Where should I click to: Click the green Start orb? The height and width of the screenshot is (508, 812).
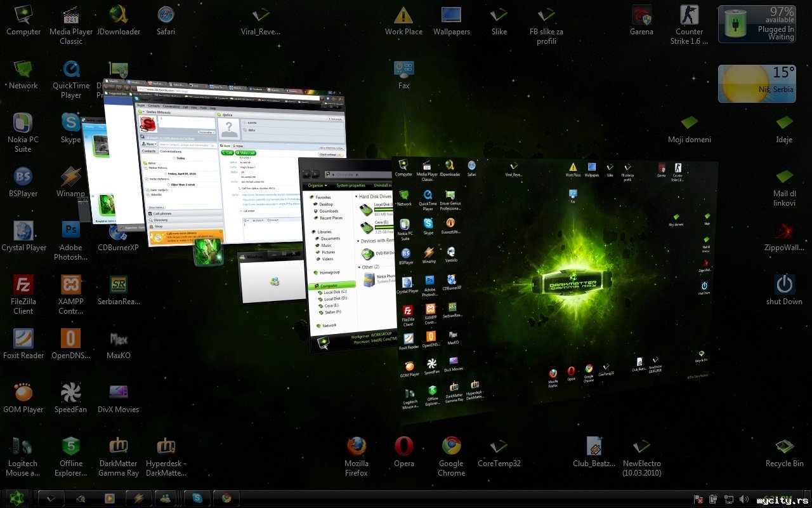point(17,498)
